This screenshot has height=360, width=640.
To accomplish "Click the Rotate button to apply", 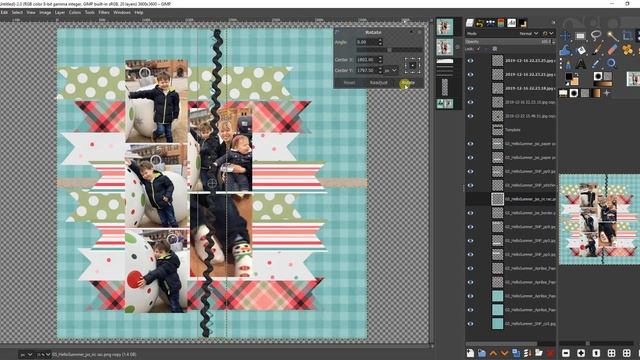I will coord(407,82).
